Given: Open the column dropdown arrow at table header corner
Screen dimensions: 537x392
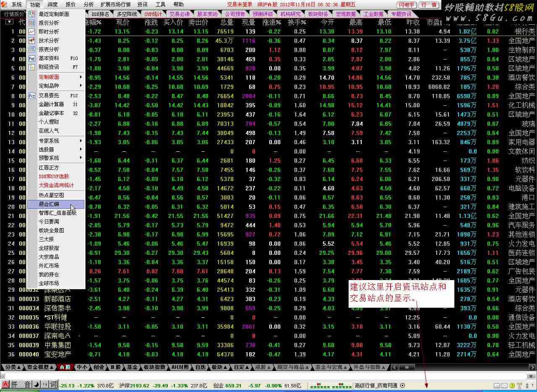Looking at the screenshot, I should click(9, 22).
